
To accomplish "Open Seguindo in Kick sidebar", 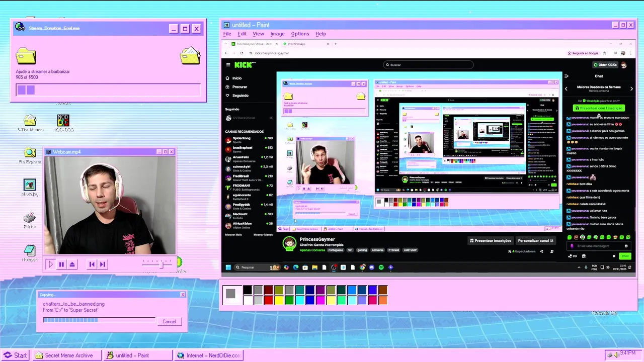I will 240,95.
